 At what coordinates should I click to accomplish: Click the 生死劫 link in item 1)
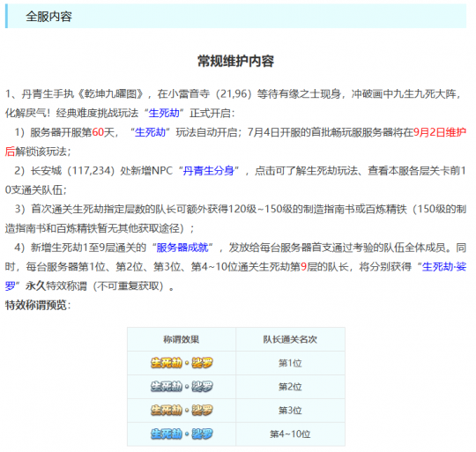click(x=150, y=132)
